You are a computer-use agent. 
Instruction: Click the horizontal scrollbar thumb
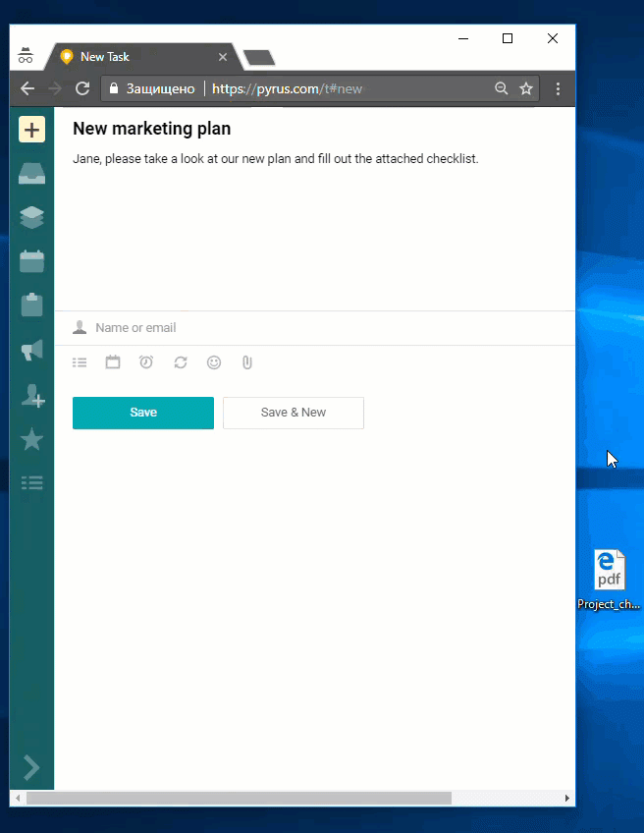[239, 798]
